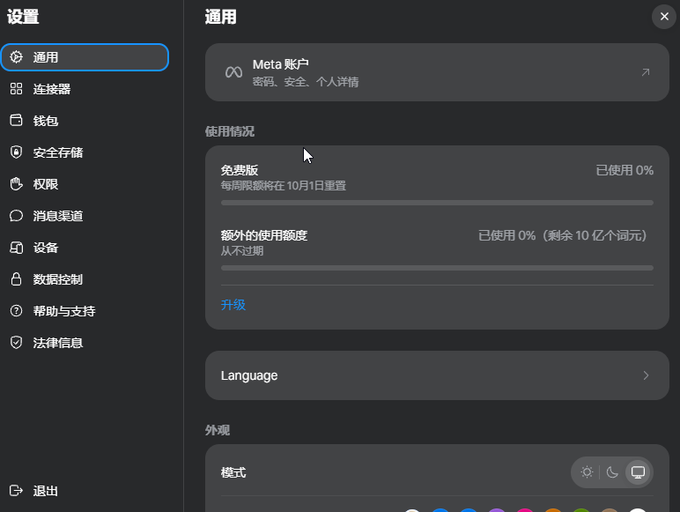The width and height of the screenshot is (680, 512).
Task: Click the 免费版 plan label
Action: pos(239,170)
